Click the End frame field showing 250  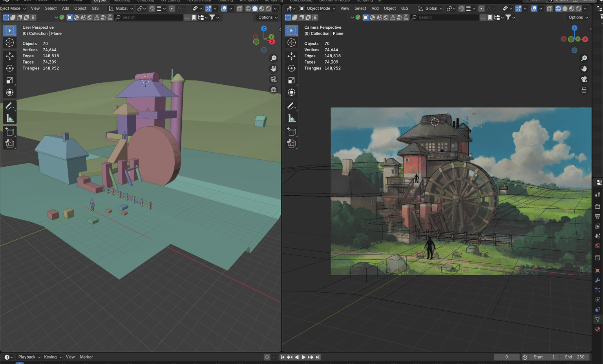coord(575,357)
